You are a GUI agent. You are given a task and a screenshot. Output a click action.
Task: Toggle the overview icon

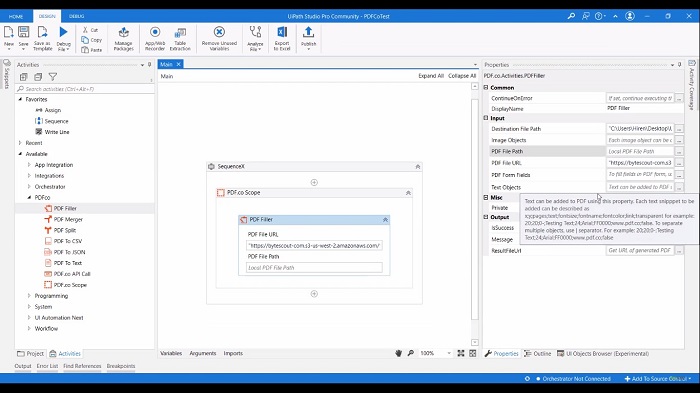tap(473, 353)
